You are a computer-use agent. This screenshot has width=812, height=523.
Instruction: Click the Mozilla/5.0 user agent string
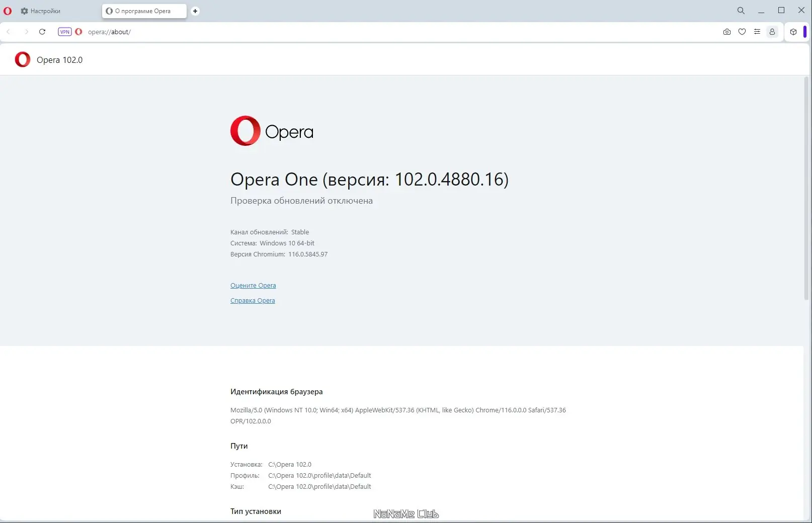point(398,416)
